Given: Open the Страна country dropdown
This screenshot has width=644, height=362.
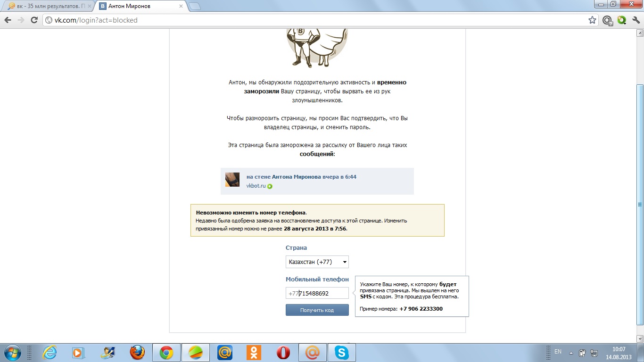Looking at the screenshot, I should click(317, 262).
